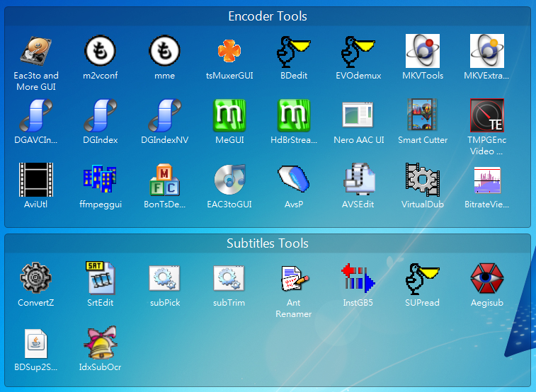The image size is (536, 392).
Task: Launch the subTrim icon
Action: [229, 278]
